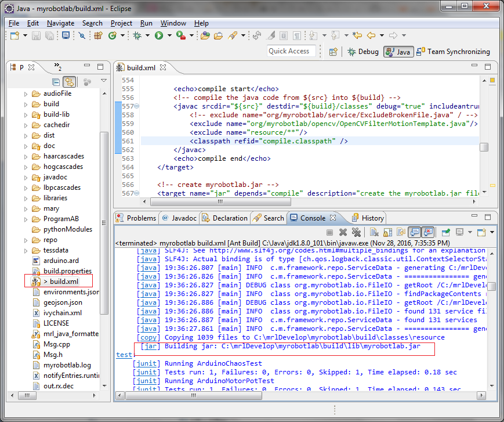Viewport: 504px width, 422px height.
Task: Toggle Scroll Lock in Console
Action: (387, 232)
